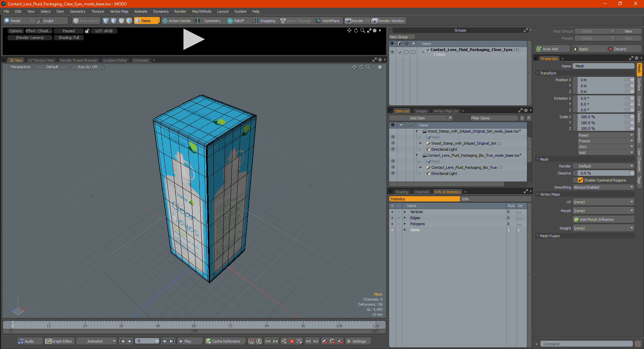Jump to the last frame
Screen dimensions: 644x349
(x=172, y=341)
